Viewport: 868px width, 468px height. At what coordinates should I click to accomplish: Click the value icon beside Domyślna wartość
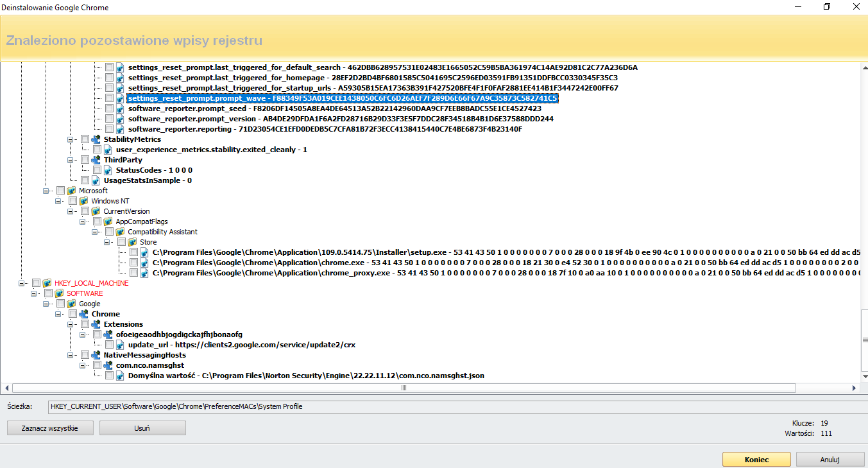tap(121, 376)
